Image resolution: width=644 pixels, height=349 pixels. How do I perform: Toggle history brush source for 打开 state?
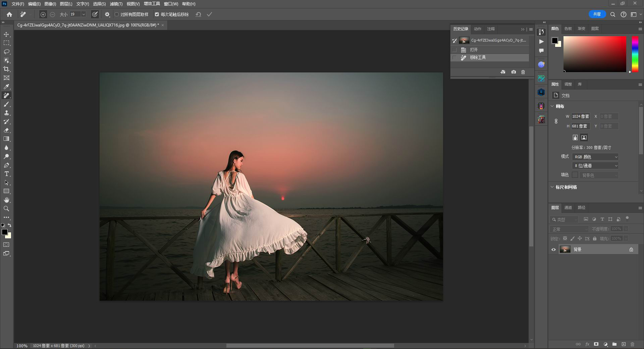(455, 50)
